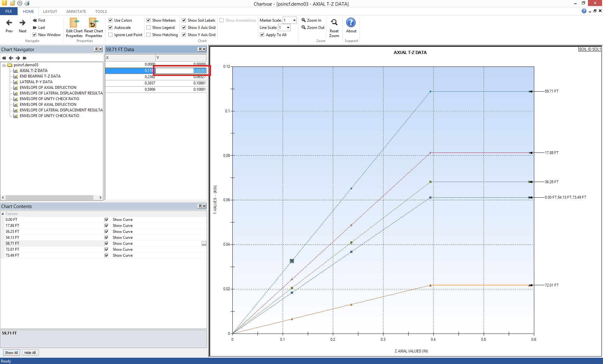Screen dimensions: 603x364
Task: Click horizontal scrollbar in Chart Navigator
Action: 49,198
